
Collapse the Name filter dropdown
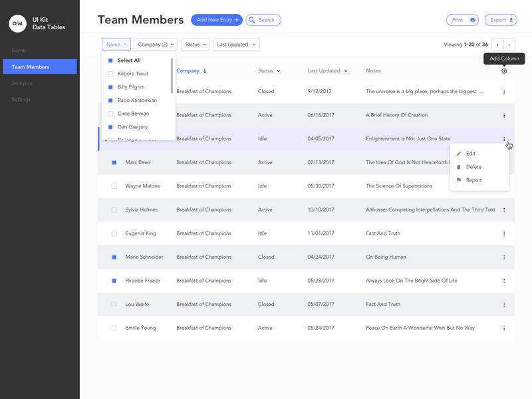pos(116,45)
